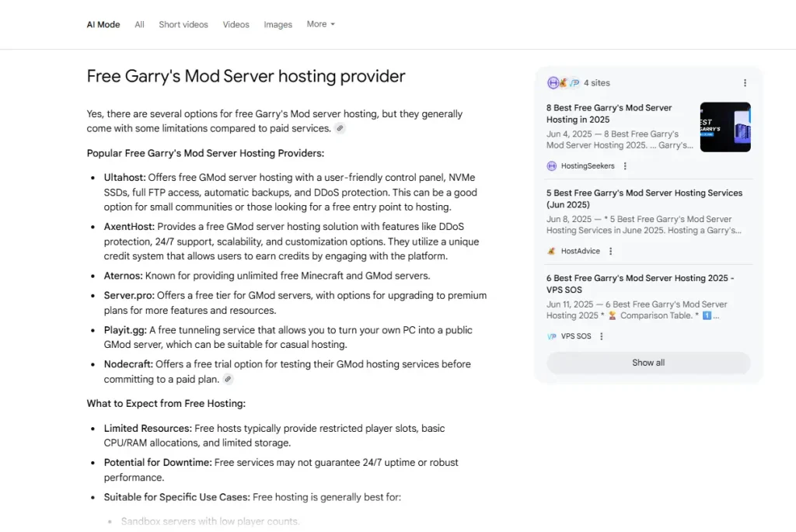Click the 'Aternos:' provider name
Screen dimensions: 796x532
coord(124,276)
